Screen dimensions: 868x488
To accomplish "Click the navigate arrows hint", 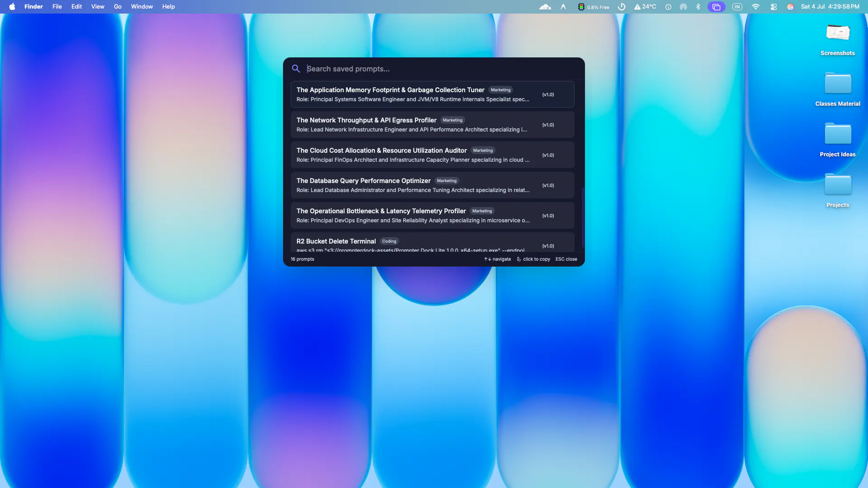I will tap(497, 259).
